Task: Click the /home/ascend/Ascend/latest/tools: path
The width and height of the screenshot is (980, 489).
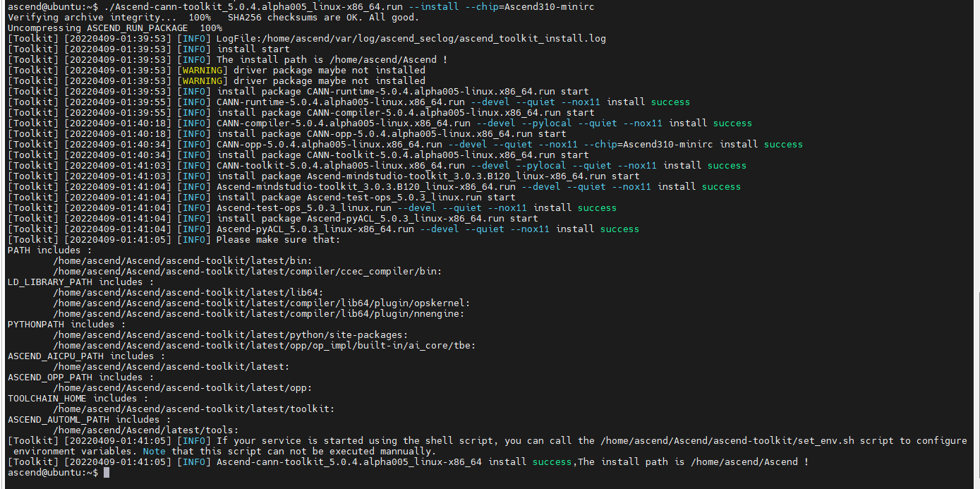Action: click(146, 430)
